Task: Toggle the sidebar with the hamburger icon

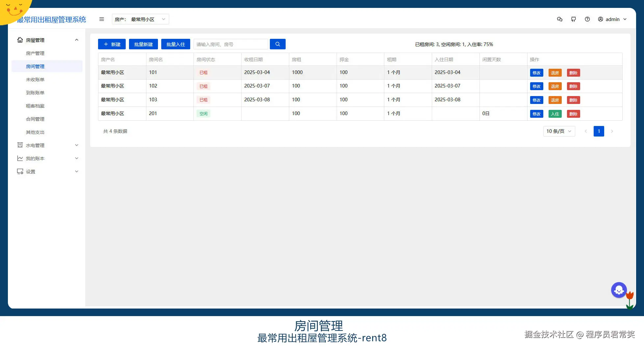Action: pyautogui.click(x=102, y=19)
